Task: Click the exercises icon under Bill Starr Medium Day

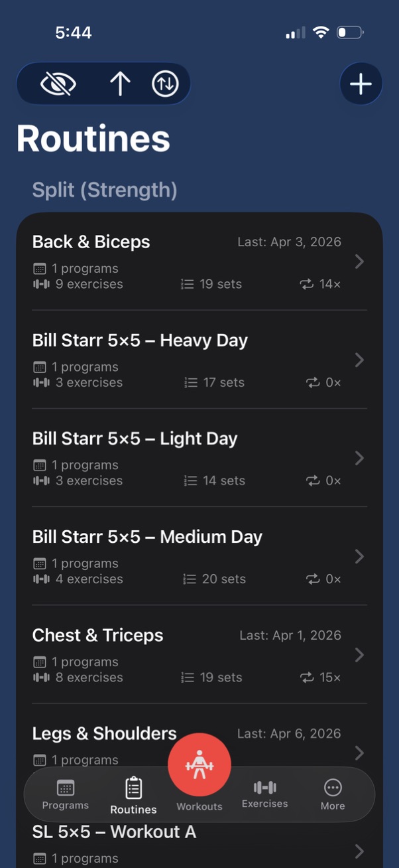Action: pyautogui.click(x=42, y=579)
